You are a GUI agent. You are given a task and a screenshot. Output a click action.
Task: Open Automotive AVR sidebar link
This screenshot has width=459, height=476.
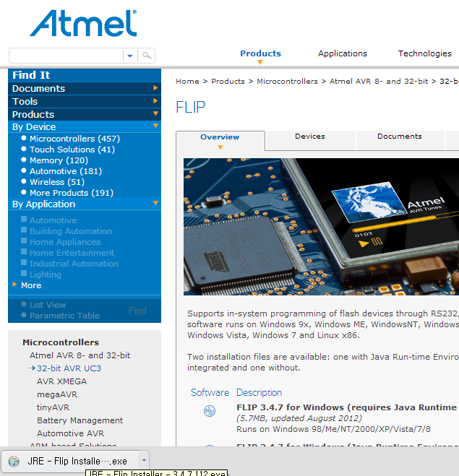(x=70, y=433)
